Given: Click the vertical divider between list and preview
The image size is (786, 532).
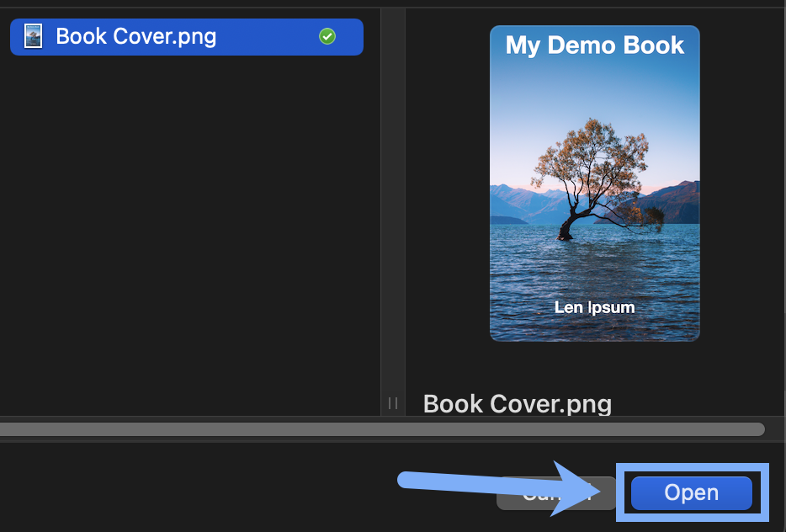Looking at the screenshot, I should [x=393, y=210].
